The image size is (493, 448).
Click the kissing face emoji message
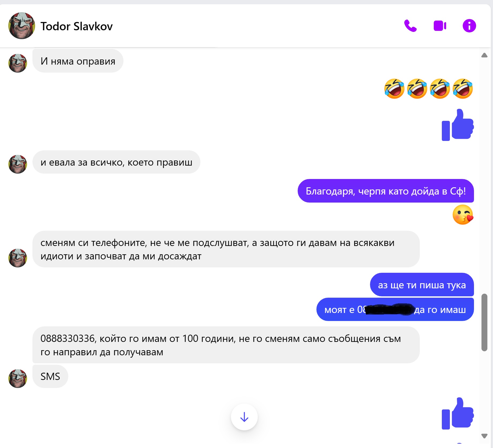[x=463, y=215]
